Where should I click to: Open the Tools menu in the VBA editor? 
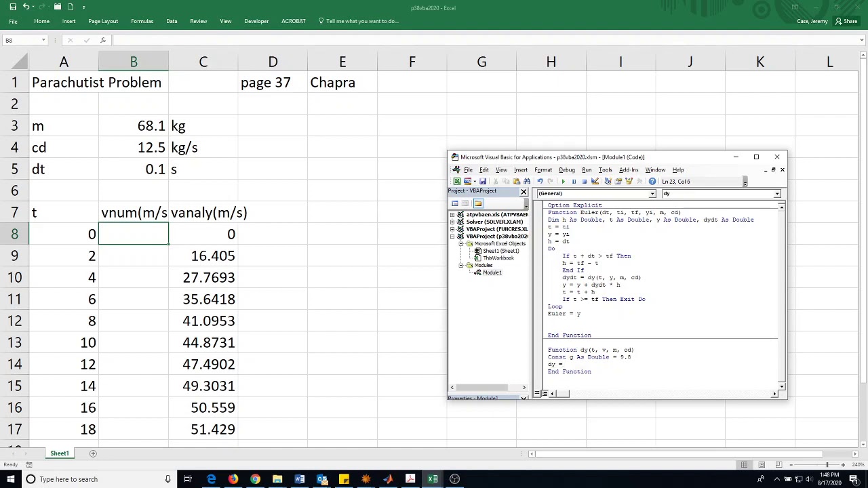click(606, 170)
